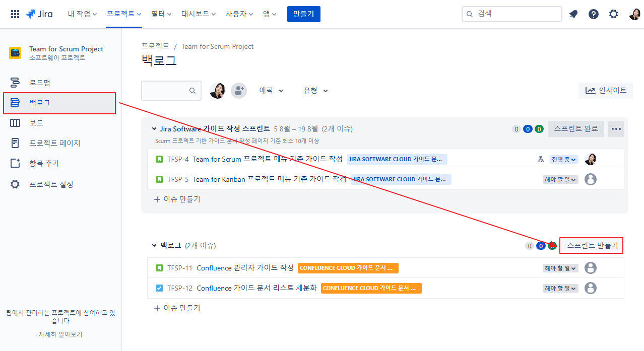
Task: Collapse the 백로그 issue list section
Action: [154, 245]
